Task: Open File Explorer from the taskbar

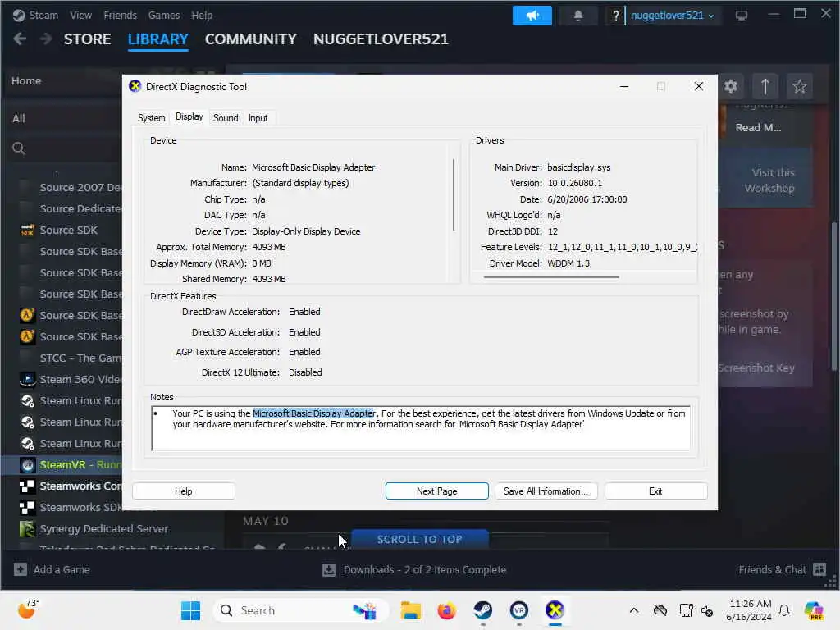Action: point(411,610)
